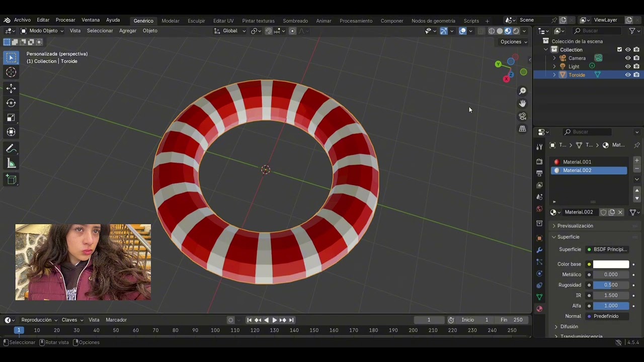
Task: Duplicate Material.002 with new copy icon
Action: pos(612,212)
